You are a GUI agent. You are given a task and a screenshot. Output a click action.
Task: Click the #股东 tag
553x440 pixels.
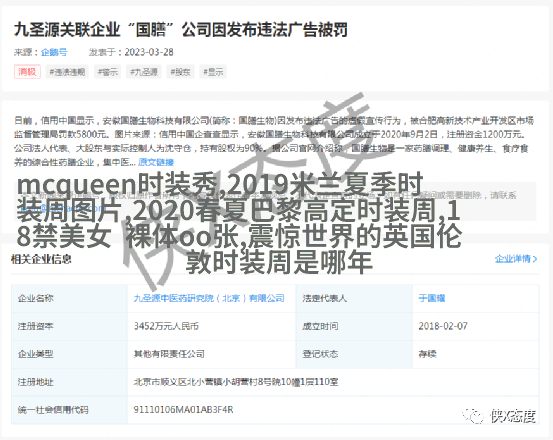pos(180,72)
